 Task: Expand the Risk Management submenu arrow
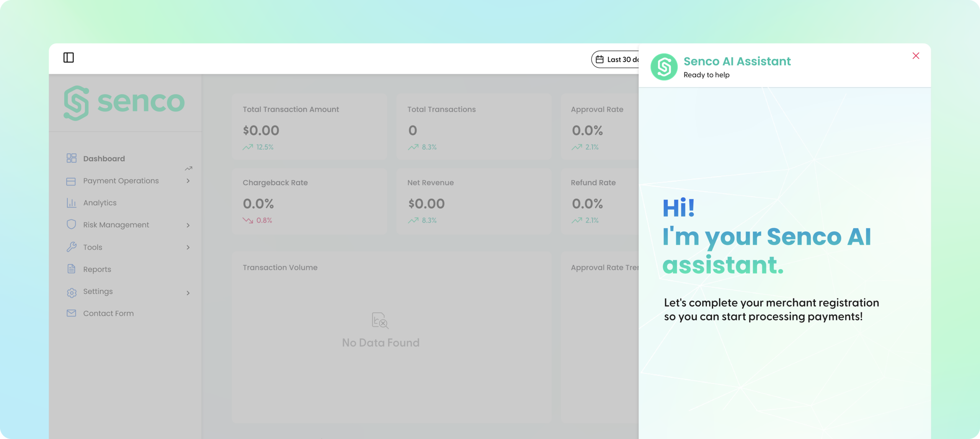[188, 225]
